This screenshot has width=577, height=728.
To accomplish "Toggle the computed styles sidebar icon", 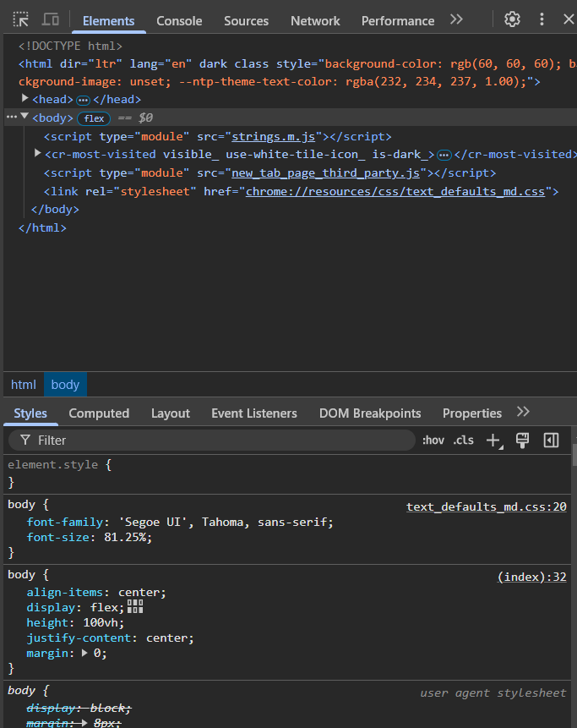I will [551, 441].
